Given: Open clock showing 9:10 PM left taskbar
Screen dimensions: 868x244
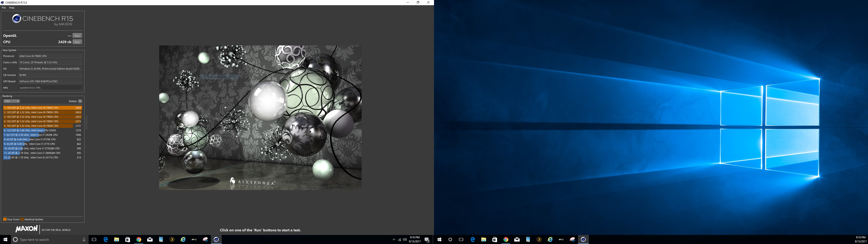Looking at the screenshot, I should (x=415, y=240).
